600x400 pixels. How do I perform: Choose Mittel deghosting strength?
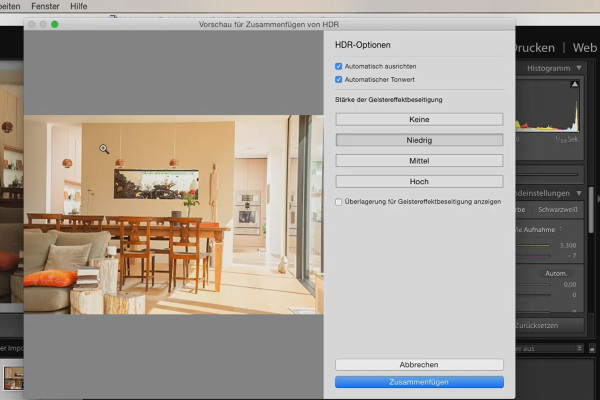click(x=419, y=161)
